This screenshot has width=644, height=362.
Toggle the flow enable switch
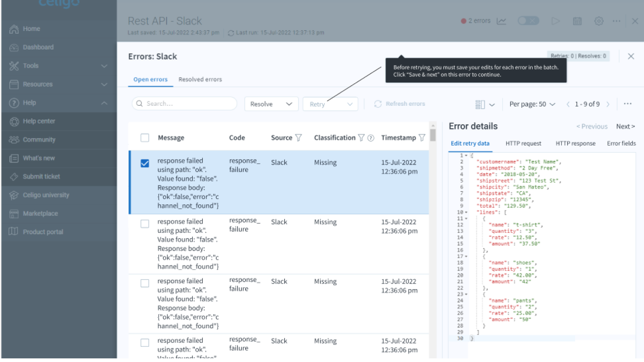pos(528,21)
